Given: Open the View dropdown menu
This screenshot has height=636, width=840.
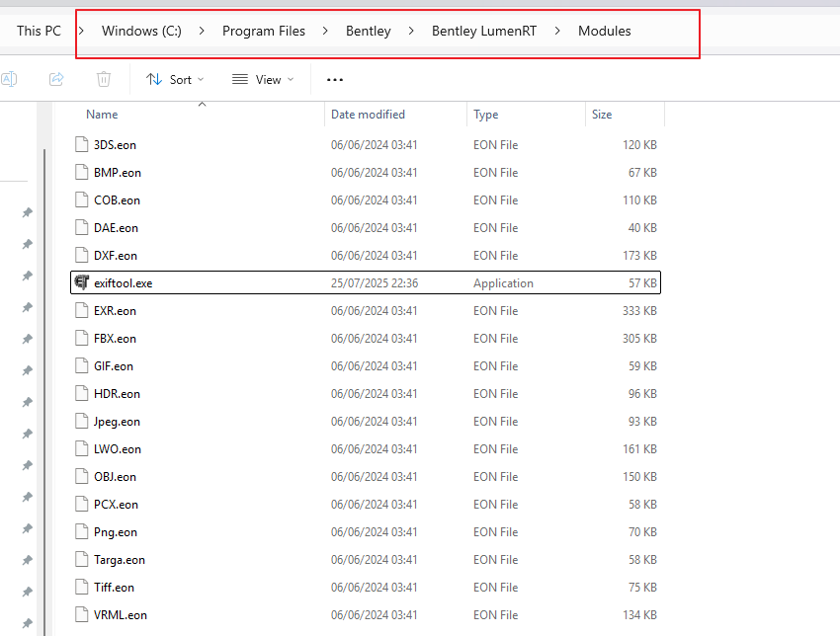Looking at the screenshot, I should point(263,79).
